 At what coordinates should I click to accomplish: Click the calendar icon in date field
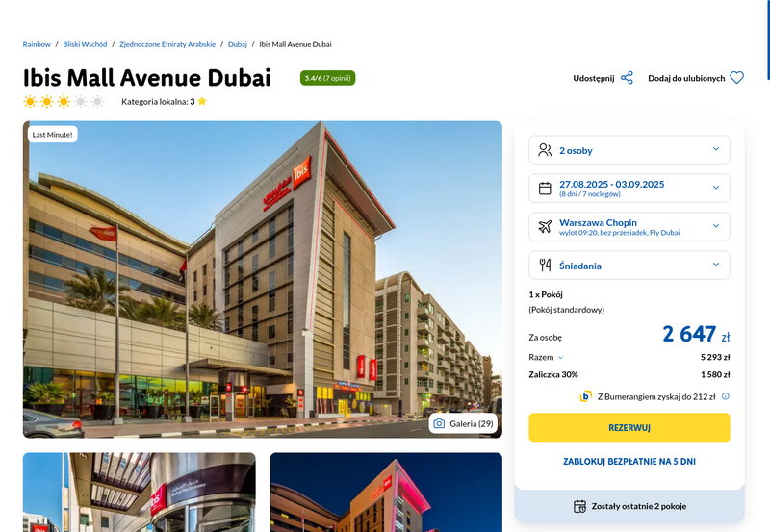pos(545,188)
